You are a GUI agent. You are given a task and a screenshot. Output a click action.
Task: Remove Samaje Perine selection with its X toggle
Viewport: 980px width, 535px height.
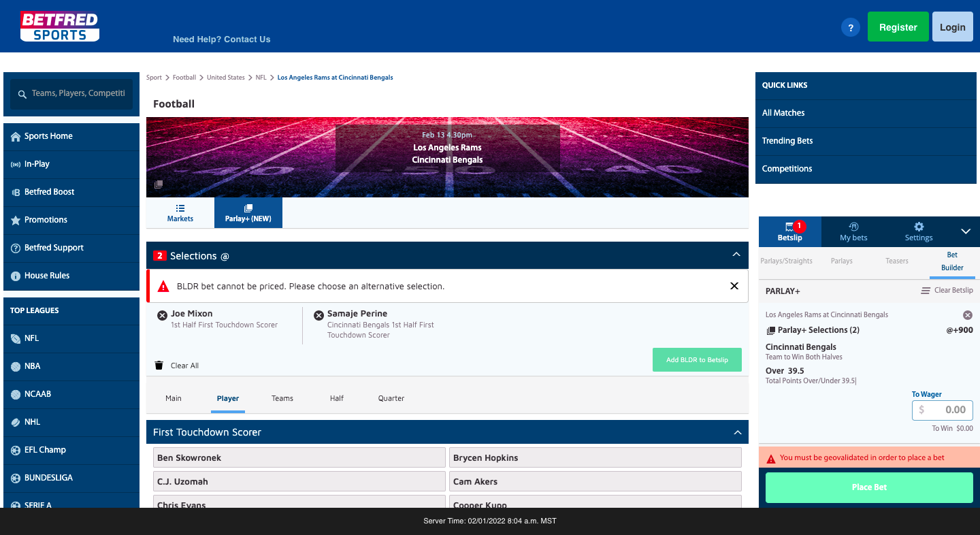click(x=318, y=314)
